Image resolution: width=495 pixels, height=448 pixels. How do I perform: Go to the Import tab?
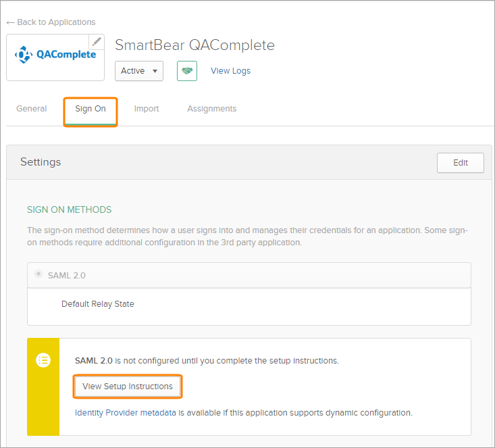point(147,109)
